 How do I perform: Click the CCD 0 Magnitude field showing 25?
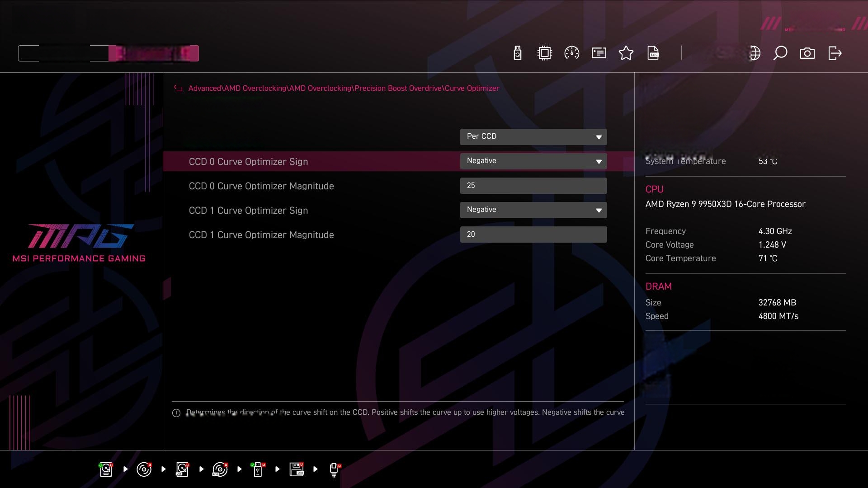(533, 186)
